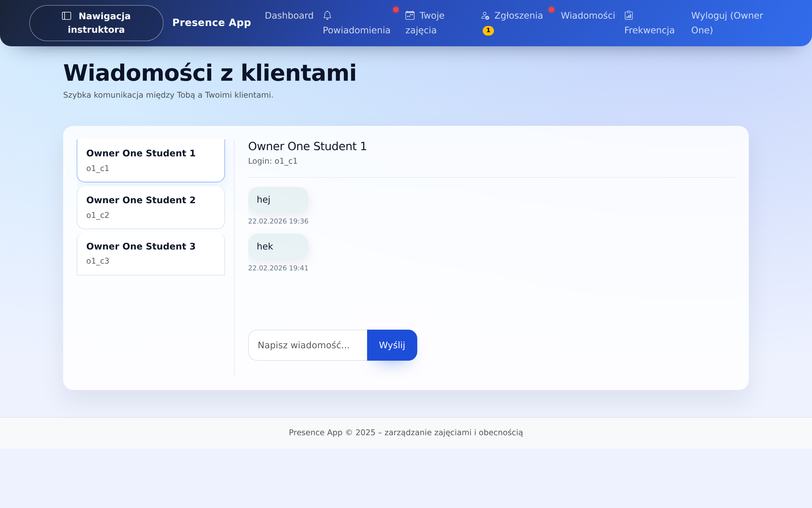This screenshot has height=508, width=812.
Task: Click the message bubble saying hek
Action: click(x=278, y=247)
